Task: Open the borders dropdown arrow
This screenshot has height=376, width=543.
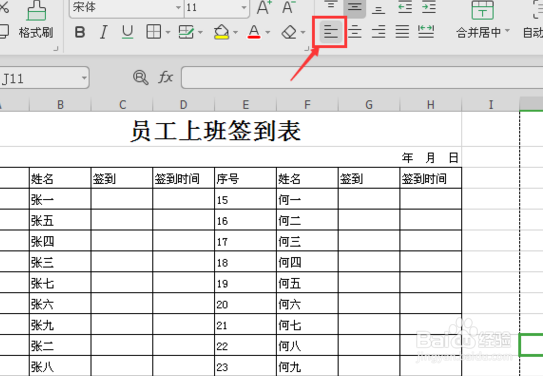Action: tap(168, 33)
